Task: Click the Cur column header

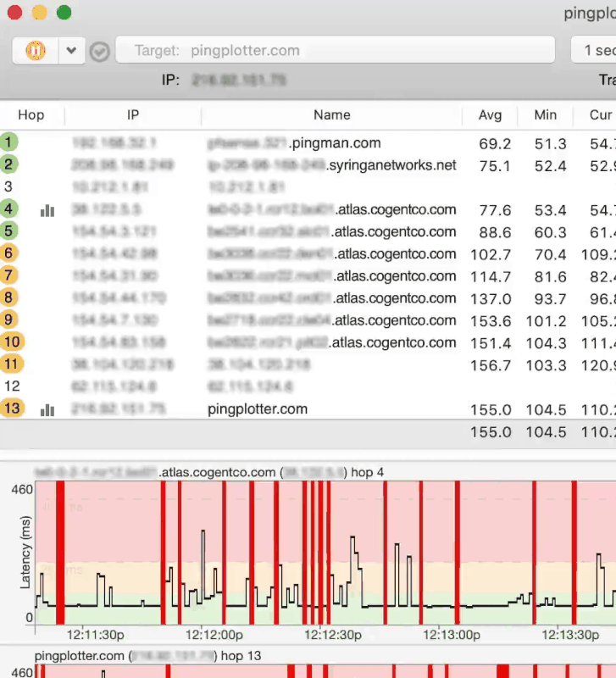Action: (x=601, y=115)
